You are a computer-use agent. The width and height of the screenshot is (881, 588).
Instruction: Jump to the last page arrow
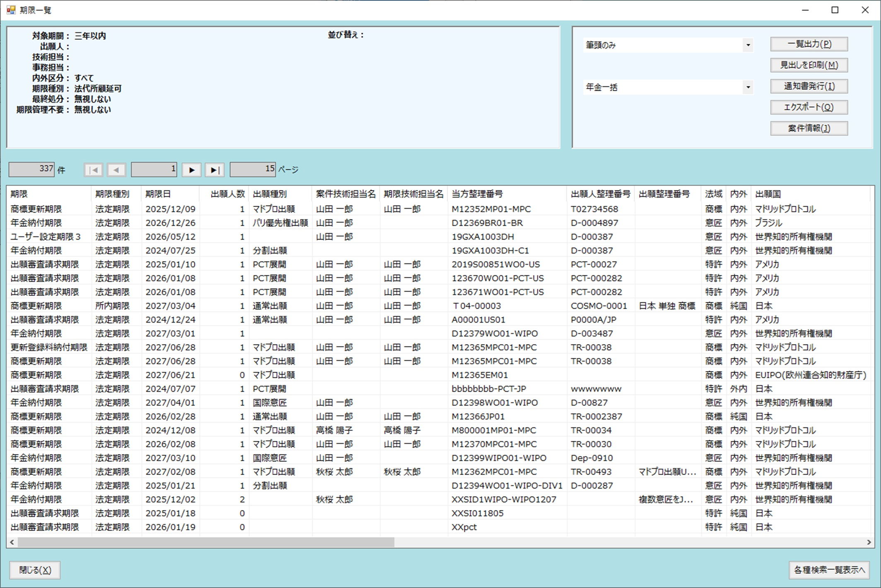pos(215,170)
